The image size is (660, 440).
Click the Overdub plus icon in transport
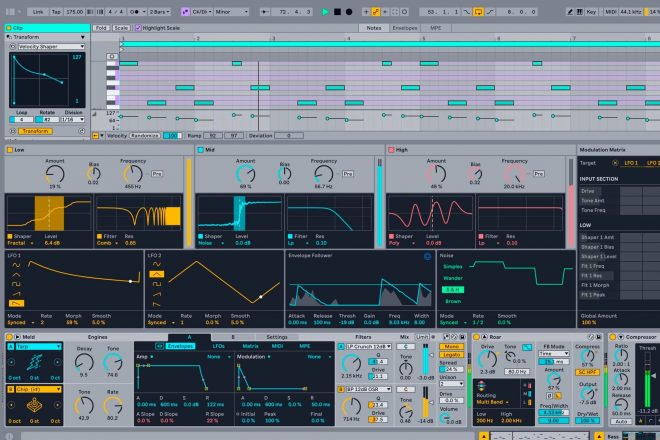coord(366,12)
